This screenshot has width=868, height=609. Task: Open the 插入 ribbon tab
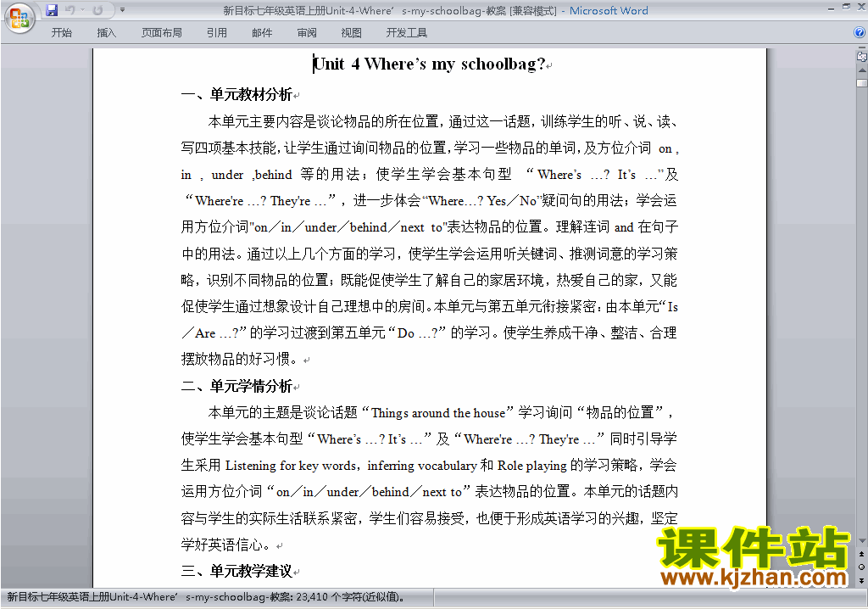tap(106, 33)
